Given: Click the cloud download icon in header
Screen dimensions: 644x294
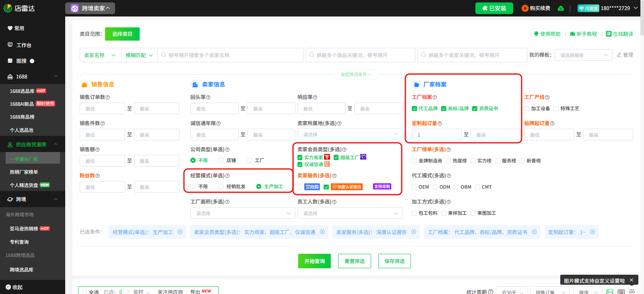Looking at the screenshot, I should [561, 8].
